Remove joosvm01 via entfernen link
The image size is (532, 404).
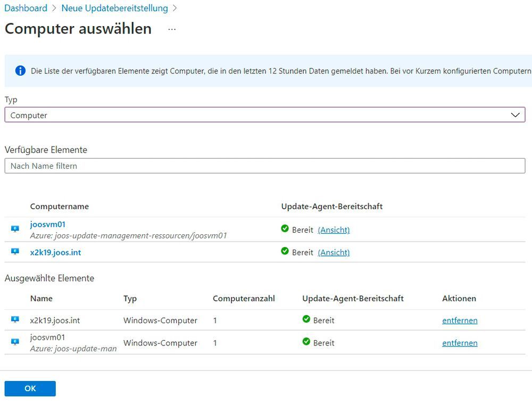[460, 343]
